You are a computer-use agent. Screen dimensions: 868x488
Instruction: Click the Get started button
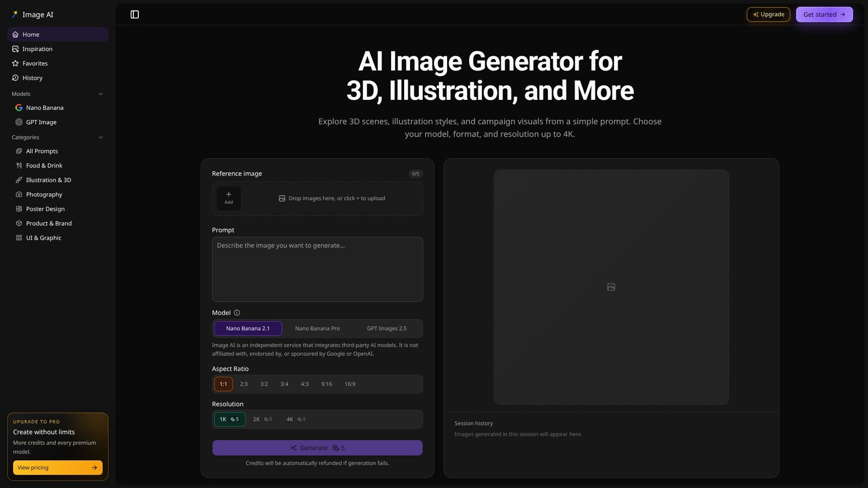coord(824,15)
